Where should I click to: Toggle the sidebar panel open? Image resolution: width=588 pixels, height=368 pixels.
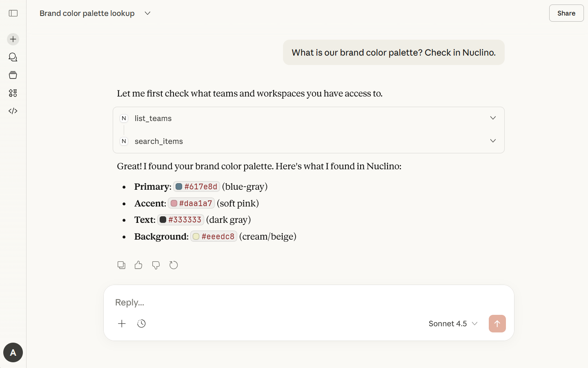click(x=13, y=13)
